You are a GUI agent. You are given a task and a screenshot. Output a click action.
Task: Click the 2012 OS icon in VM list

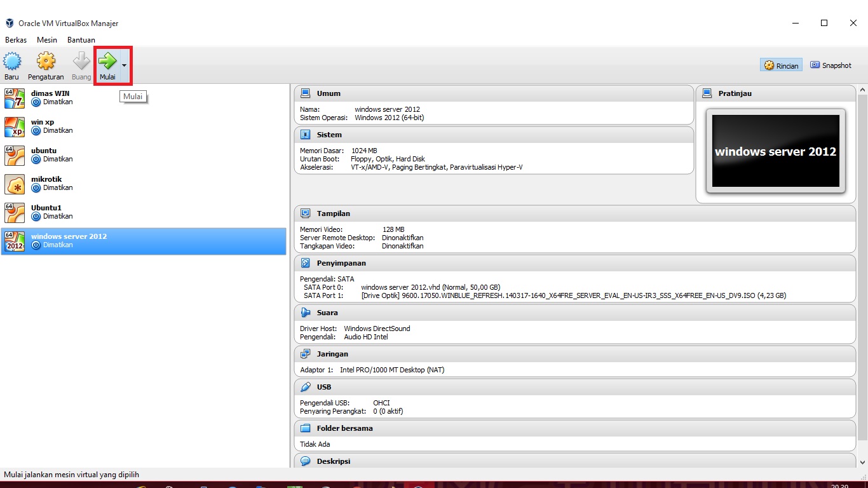point(15,241)
